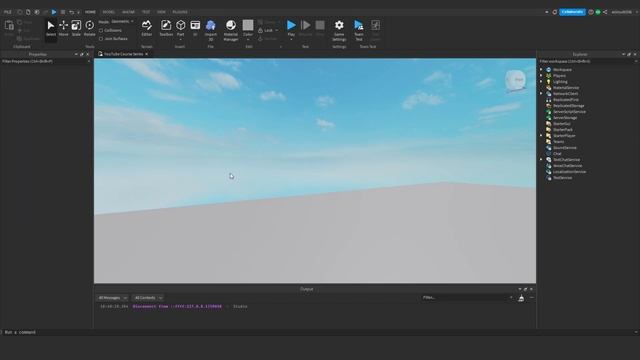Select Teams in Explorer

(x=558, y=142)
